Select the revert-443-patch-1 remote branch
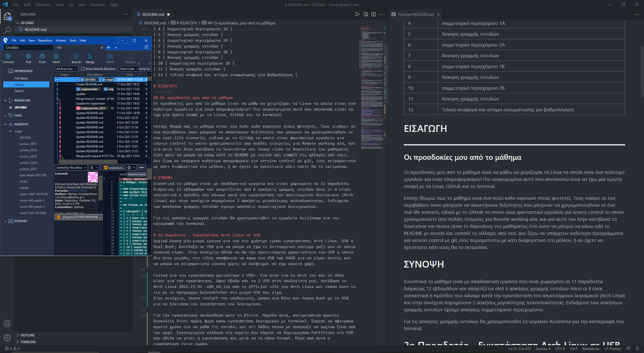 pyautogui.click(x=32, y=200)
